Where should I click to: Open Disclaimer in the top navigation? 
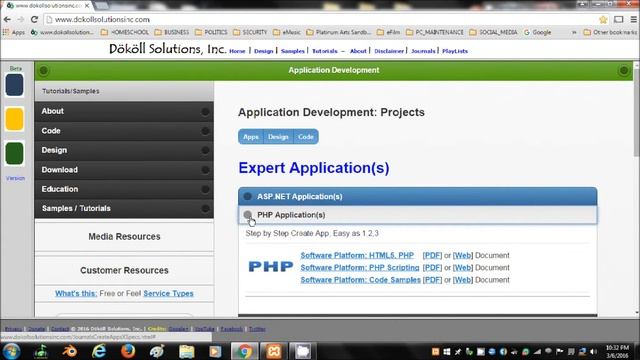tap(389, 51)
